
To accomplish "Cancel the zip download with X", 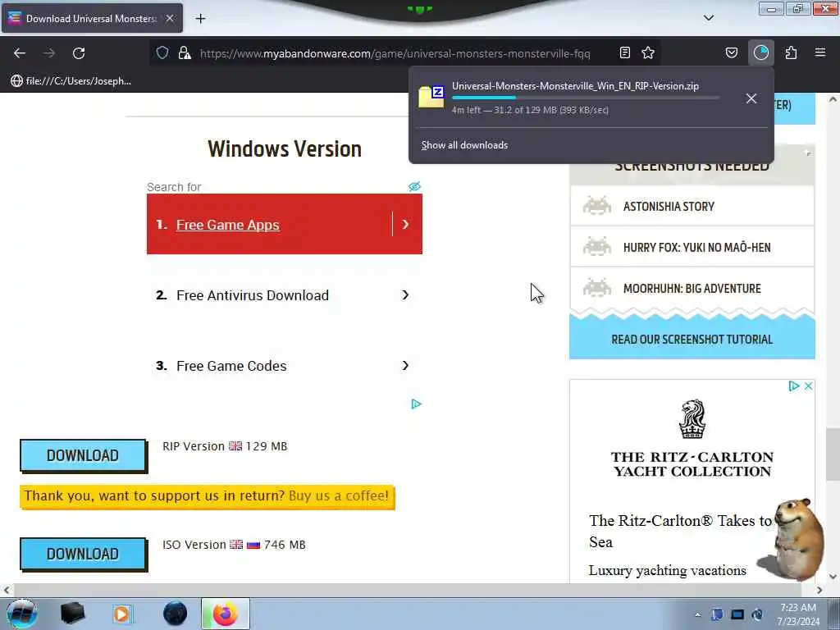I will [x=751, y=98].
